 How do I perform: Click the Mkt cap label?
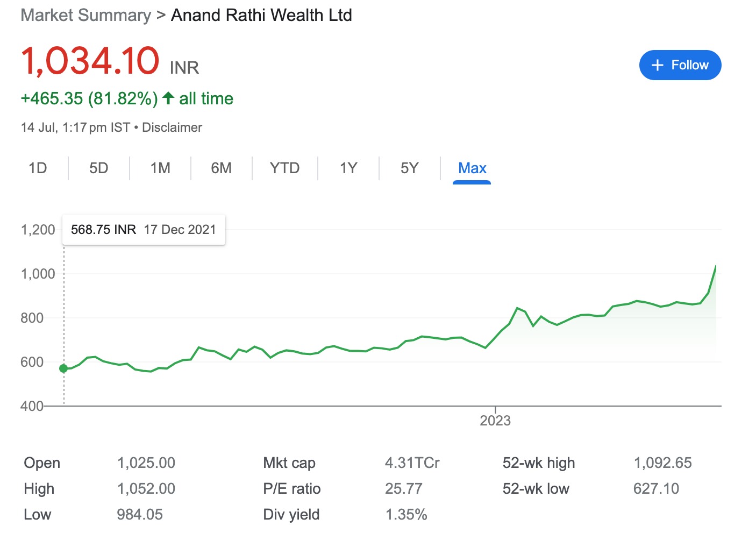pyautogui.click(x=289, y=463)
